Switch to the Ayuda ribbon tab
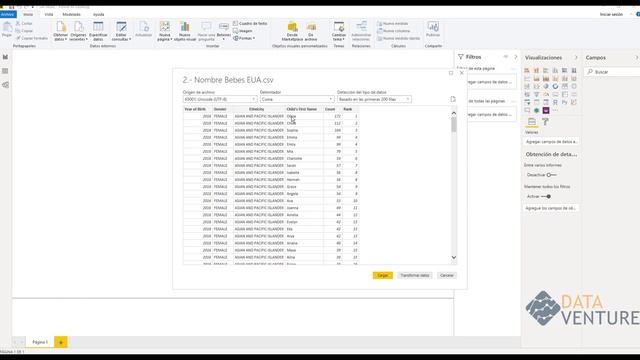 [98, 14]
